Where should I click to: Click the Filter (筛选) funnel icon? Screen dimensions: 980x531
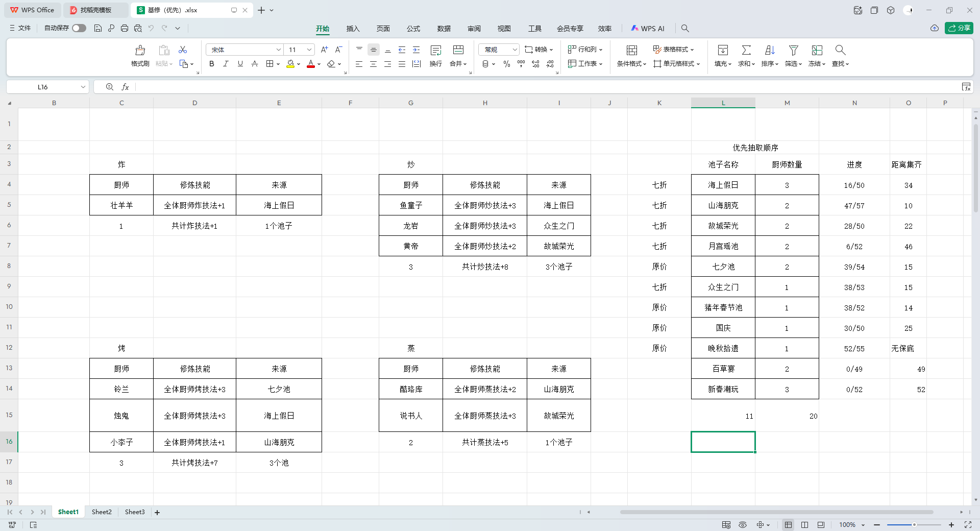click(x=793, y=51)
